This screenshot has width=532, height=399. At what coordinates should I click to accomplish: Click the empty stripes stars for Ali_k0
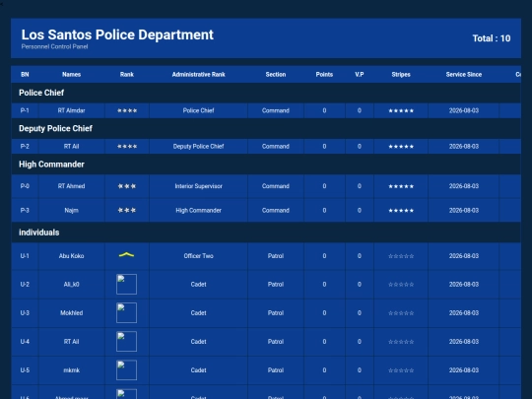click(x=401, y=285)
